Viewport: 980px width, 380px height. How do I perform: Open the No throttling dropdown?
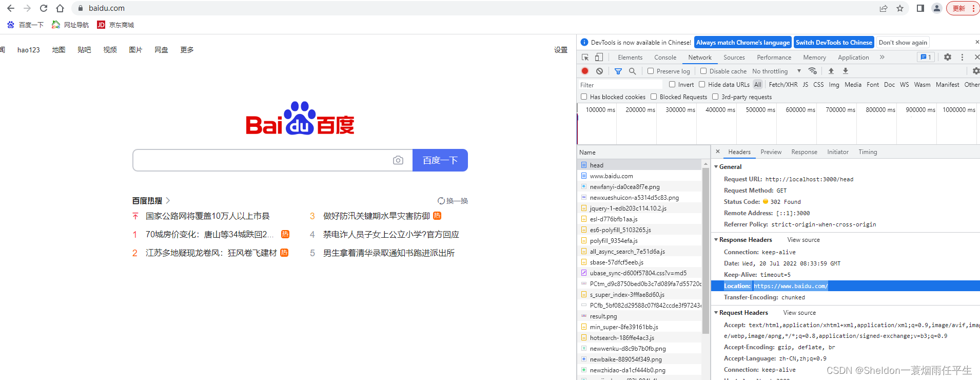click(776, 71)
